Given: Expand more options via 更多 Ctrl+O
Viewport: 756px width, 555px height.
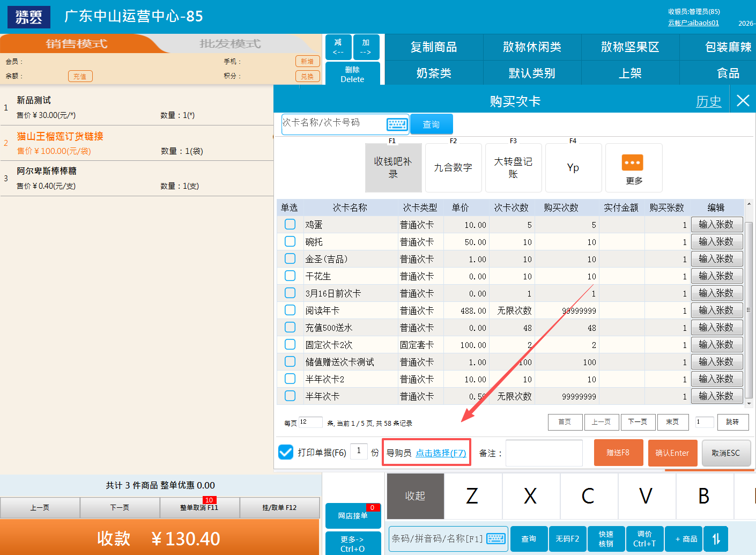Looking at the screenshot, I should point(353,543).
